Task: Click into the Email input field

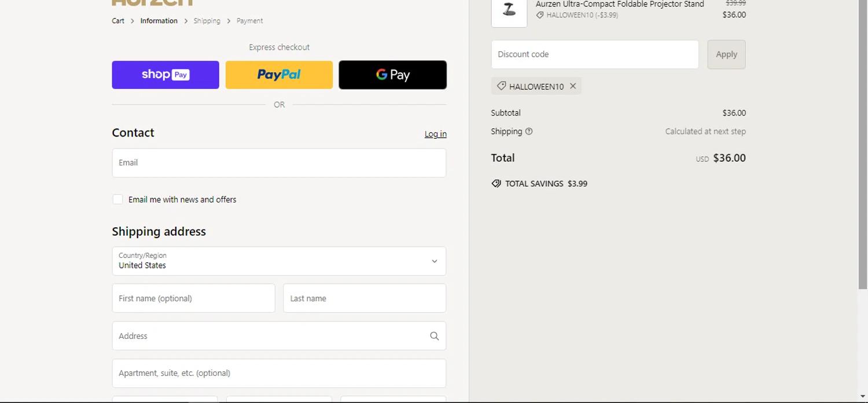Action: pos(279,163)
